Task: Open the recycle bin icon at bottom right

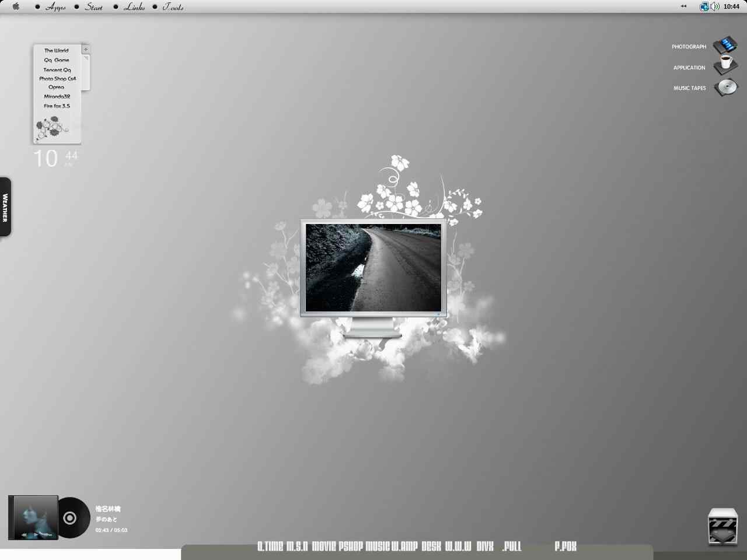Action: click(722, 527)
